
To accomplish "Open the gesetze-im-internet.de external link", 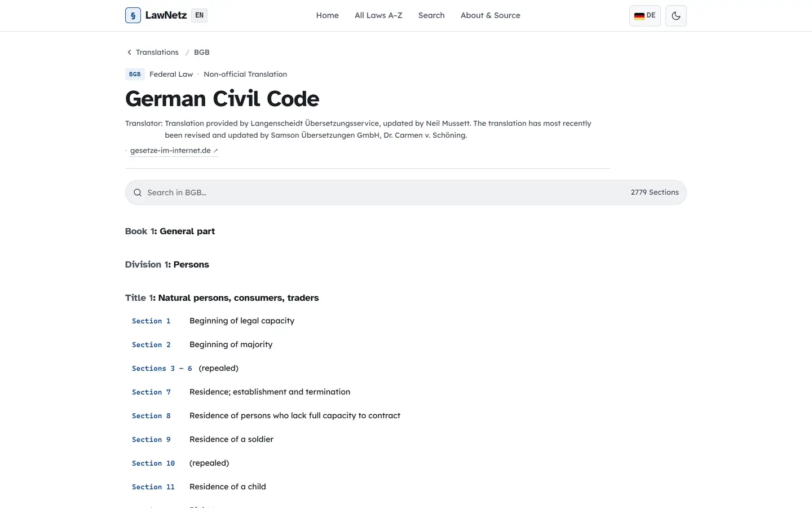I will [174, 150].
